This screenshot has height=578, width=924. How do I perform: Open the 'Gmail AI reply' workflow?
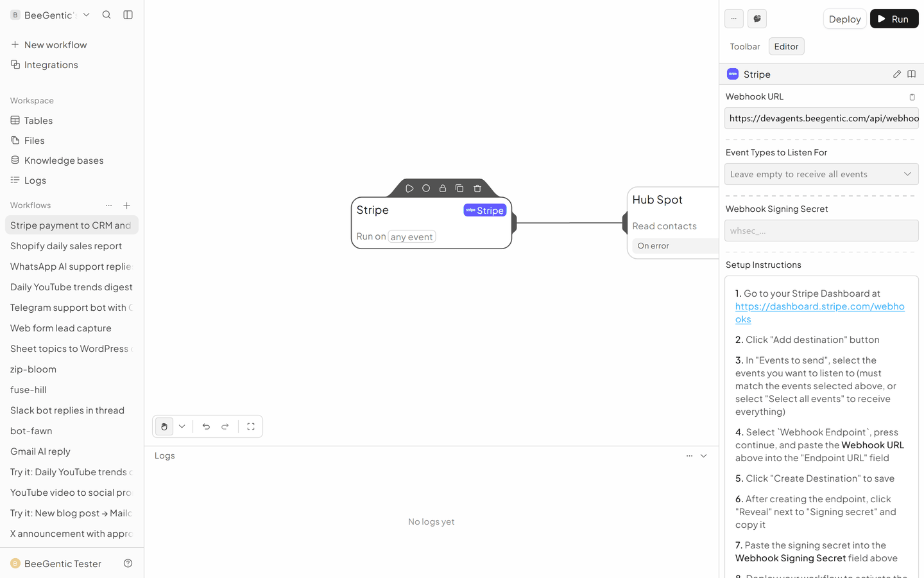click(72, 451)
